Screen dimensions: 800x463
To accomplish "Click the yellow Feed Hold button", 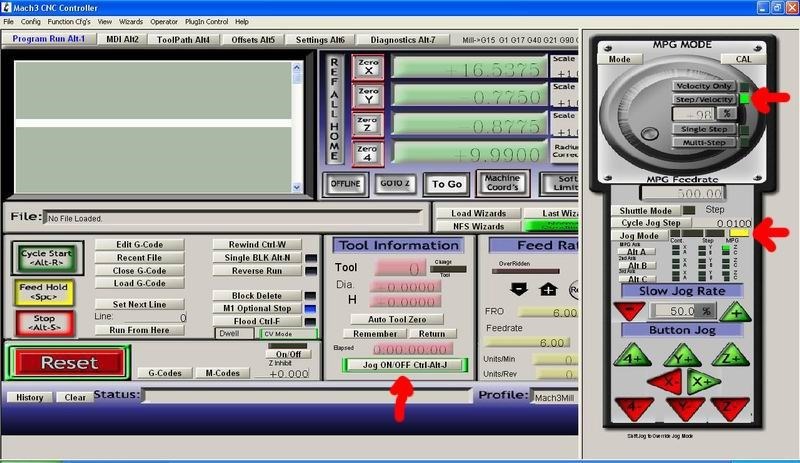I will coord(44,291).
